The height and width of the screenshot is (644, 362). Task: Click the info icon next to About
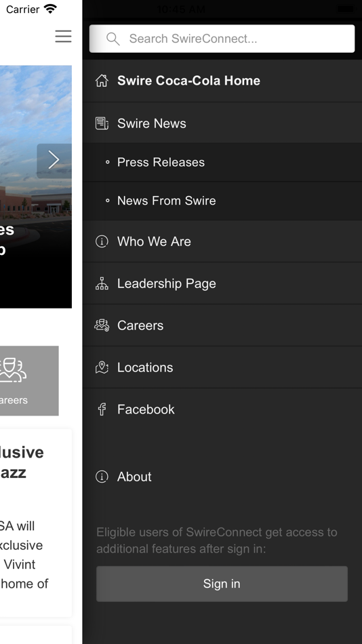(102, 477)
